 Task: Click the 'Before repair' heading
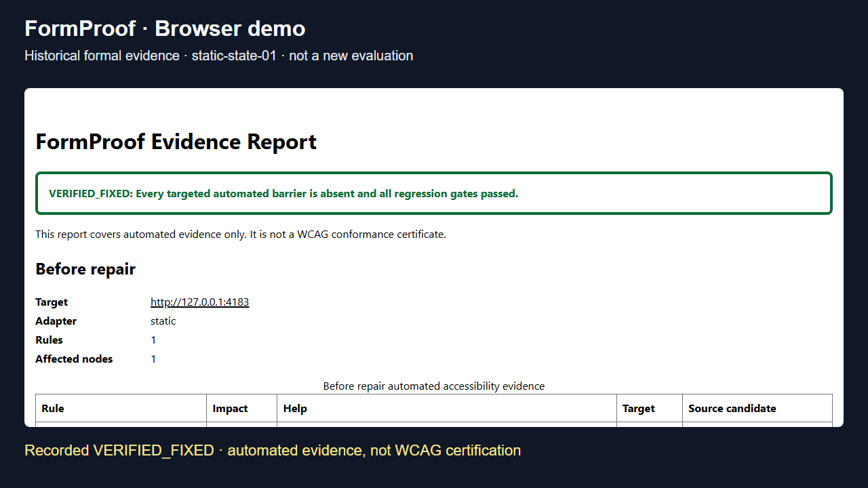click(85, 269)
